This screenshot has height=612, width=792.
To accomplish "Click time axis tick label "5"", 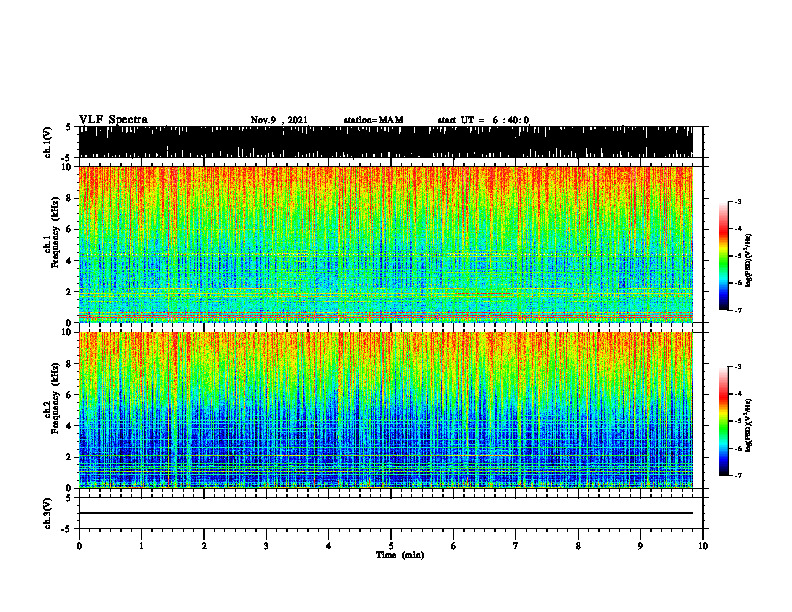I will [x=391, y=546].
